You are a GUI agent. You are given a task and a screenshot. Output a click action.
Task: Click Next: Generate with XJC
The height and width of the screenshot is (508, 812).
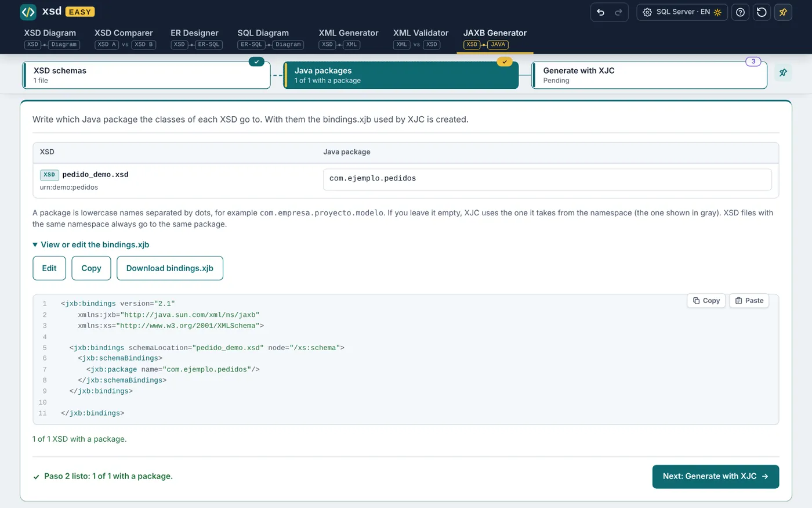(715, 477)
